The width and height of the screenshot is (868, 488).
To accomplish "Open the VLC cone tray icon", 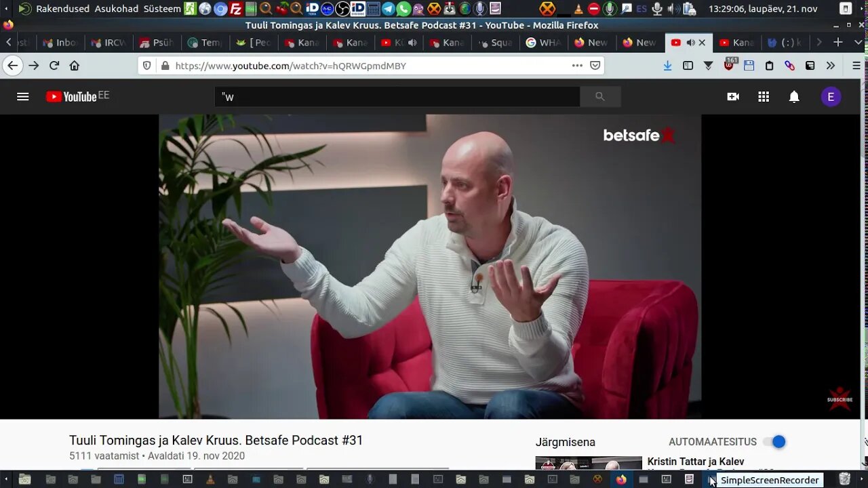I will tap(578, 9).
